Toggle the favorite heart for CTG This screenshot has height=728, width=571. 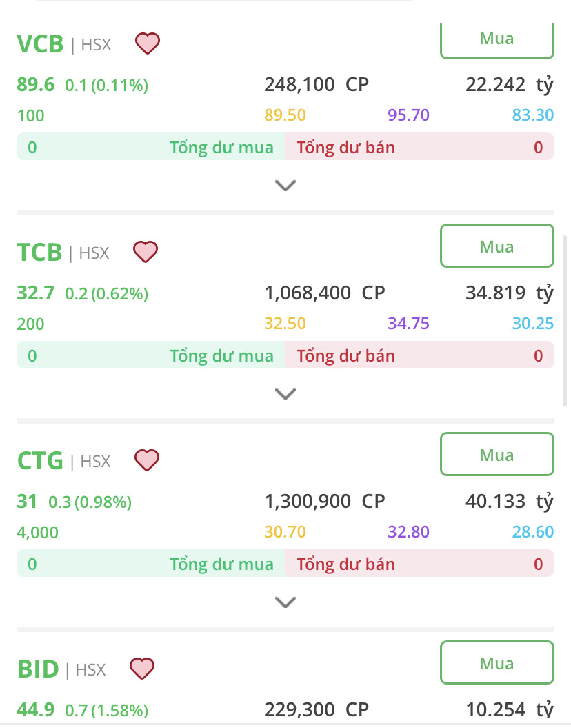(x=146, y=460)
